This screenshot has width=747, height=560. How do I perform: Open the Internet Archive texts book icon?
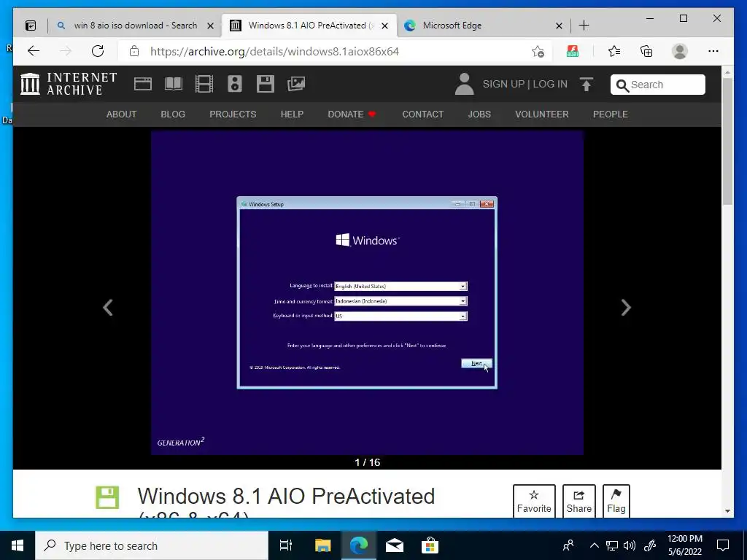click(x=174, y=84)
